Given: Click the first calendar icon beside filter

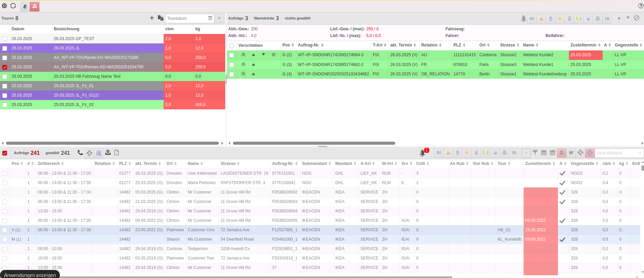Looking at the screenshot, I should [544, 153].
